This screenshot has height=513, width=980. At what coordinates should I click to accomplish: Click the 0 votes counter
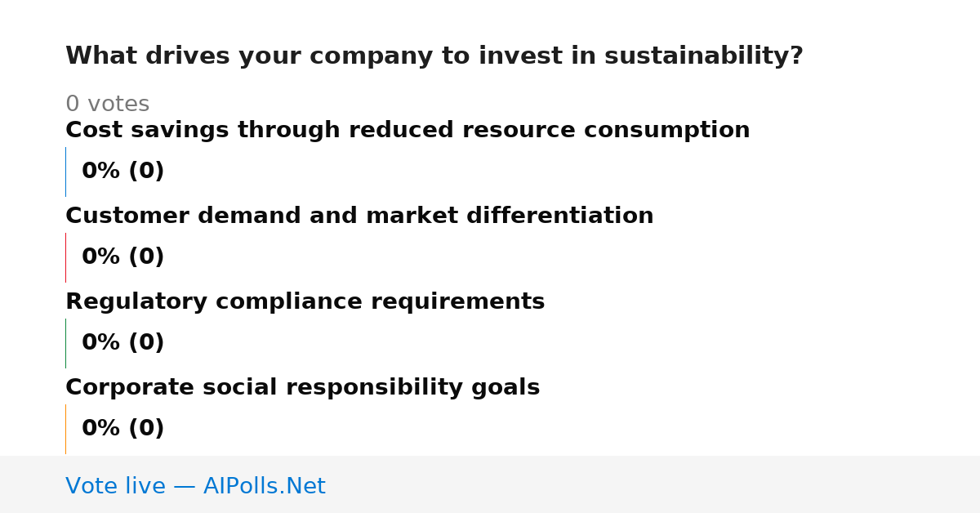[107, 105]
